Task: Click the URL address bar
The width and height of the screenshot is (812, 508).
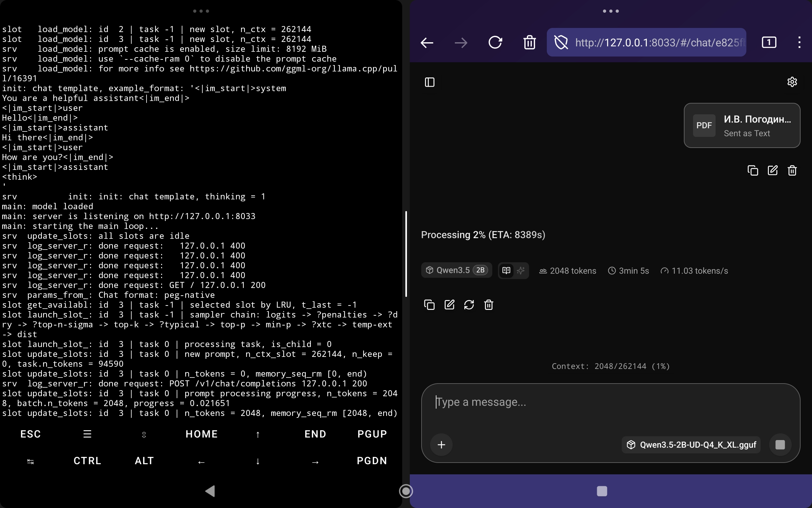Action: pyautogui.click(x=646, y=43)
